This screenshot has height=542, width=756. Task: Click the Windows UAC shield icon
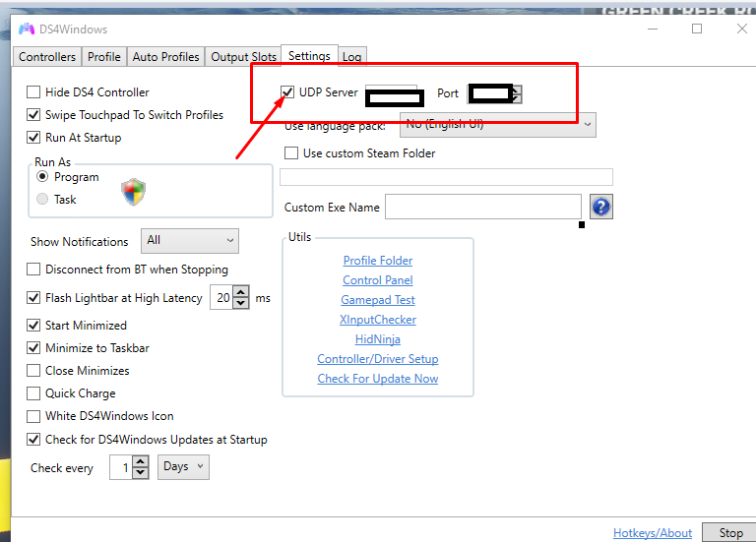pyautogui.click(x=134, y=192)
